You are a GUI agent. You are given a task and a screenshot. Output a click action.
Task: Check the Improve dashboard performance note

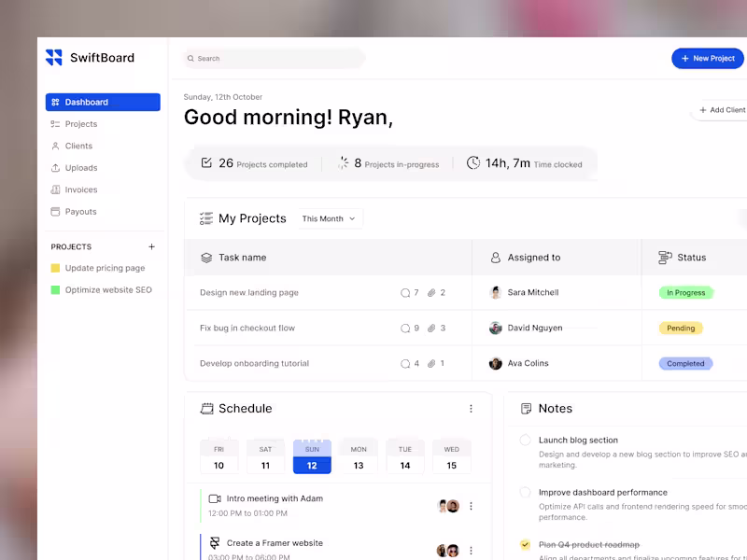(524, 492)
